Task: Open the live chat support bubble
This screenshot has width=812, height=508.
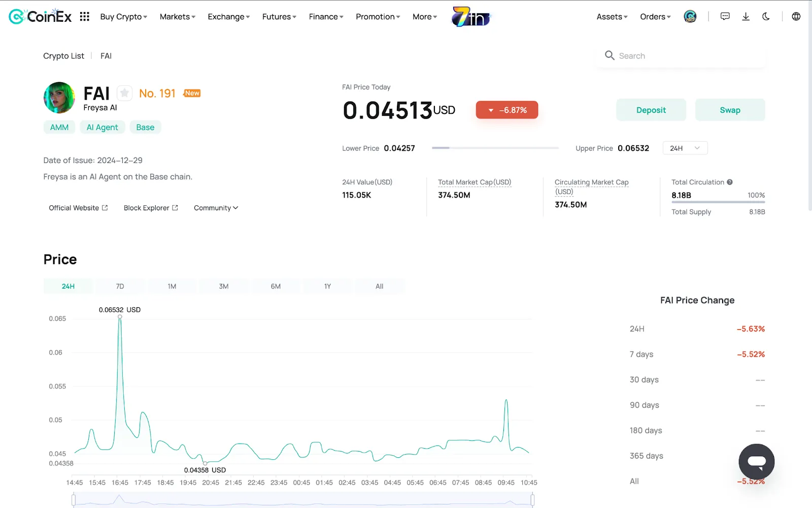Action: (x=756, y=462)
